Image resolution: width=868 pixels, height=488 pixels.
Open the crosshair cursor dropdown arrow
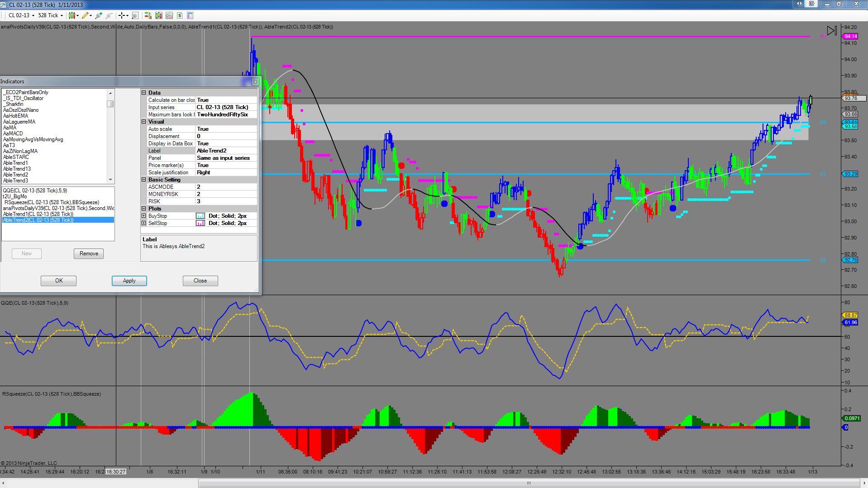(x=128, y=15)
